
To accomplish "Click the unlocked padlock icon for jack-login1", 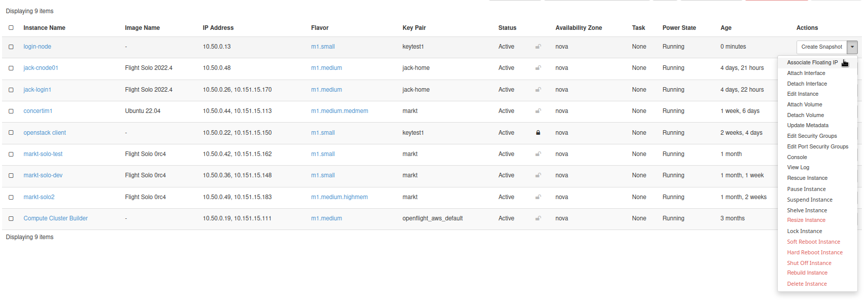I will pos(538,90).
